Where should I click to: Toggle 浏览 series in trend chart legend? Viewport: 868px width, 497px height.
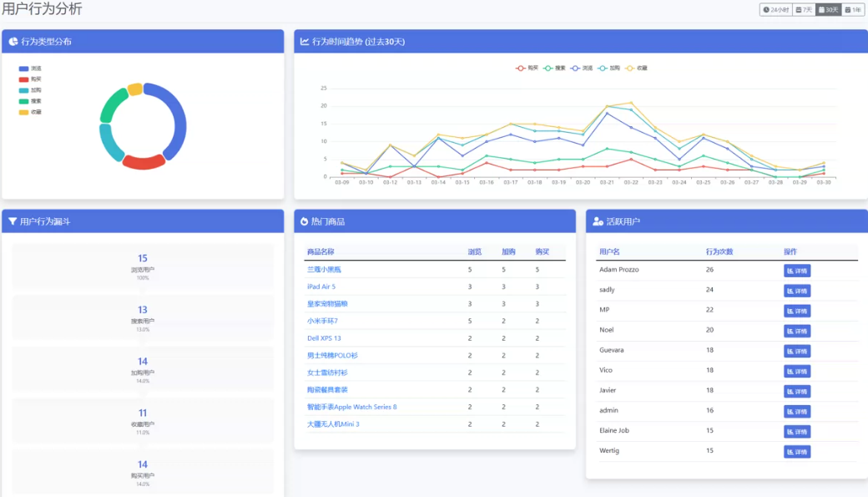(x=581, y=68)
